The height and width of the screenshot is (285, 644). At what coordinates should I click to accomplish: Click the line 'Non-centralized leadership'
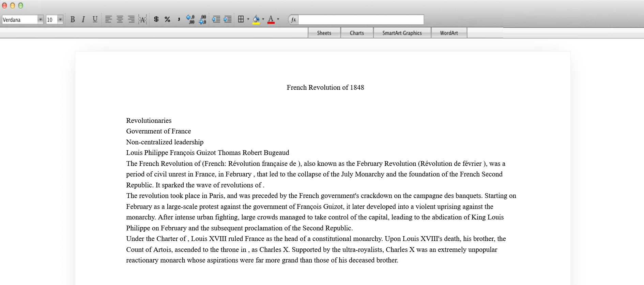165,142
